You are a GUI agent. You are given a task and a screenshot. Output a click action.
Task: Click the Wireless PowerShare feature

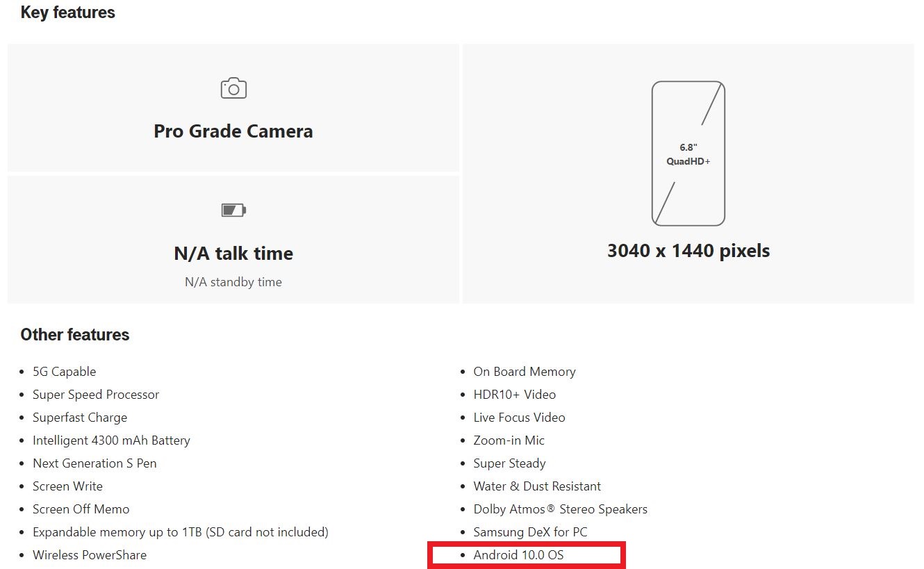[x=90, y=555]
